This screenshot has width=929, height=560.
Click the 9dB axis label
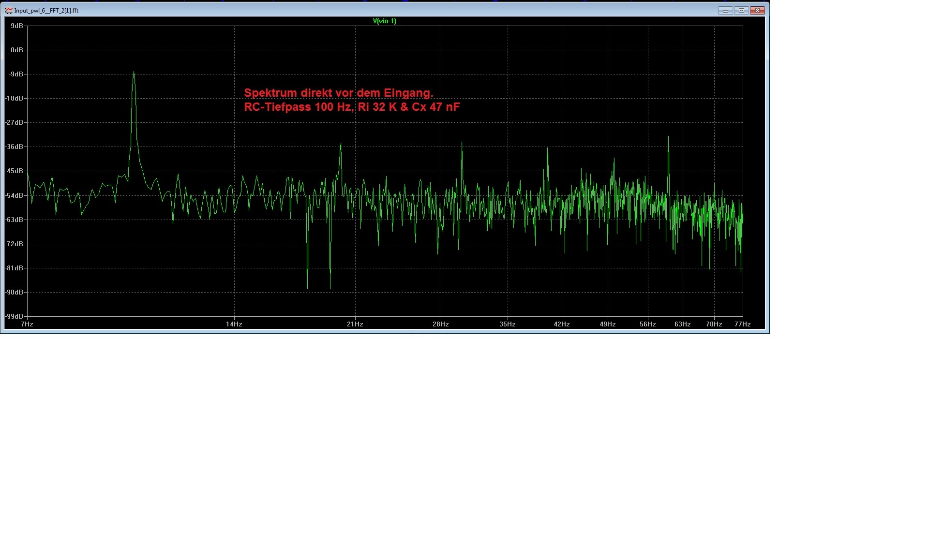(17, 26)
